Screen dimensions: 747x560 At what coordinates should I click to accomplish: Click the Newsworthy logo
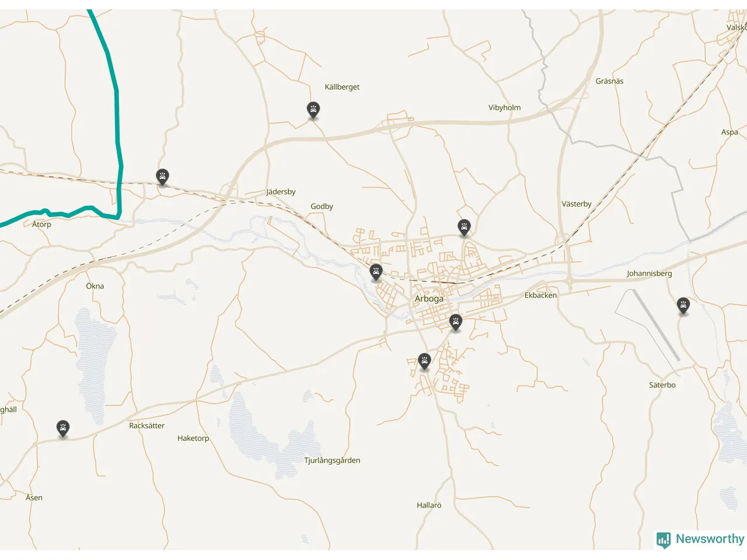pyautogui.click(x=700, y=540)
